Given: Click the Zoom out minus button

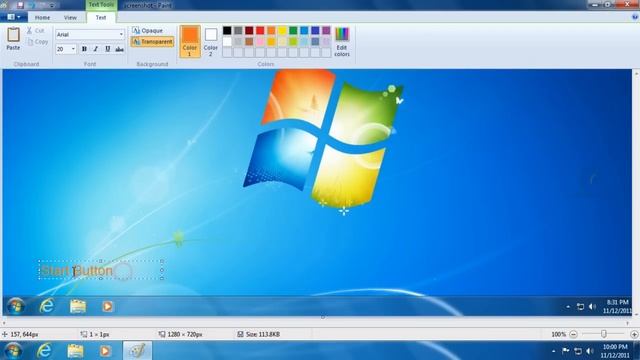Looking at the screenshot, I should pyautogui.click(x=573, y=334).
